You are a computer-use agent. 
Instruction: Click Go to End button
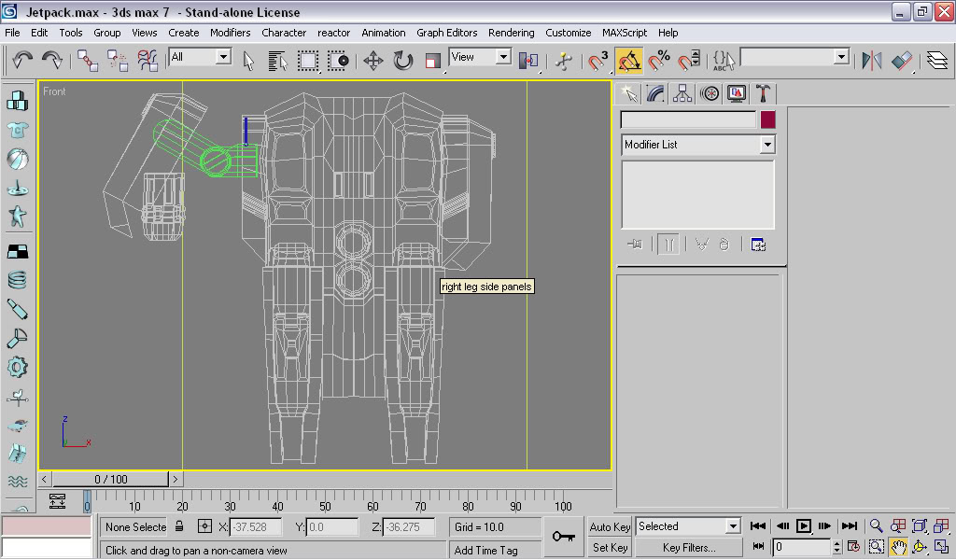pyautogui.click(x=850, y=525)
